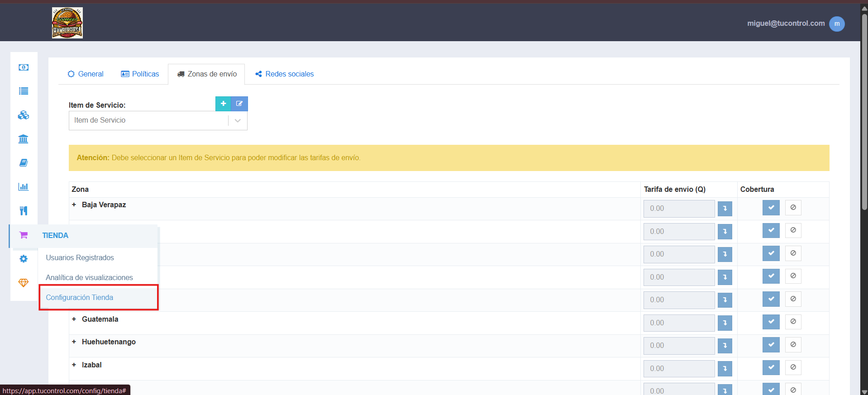Screen dimensions: 868x395
Task: Open the bank building sidebar icon
Action: [24, 139]
